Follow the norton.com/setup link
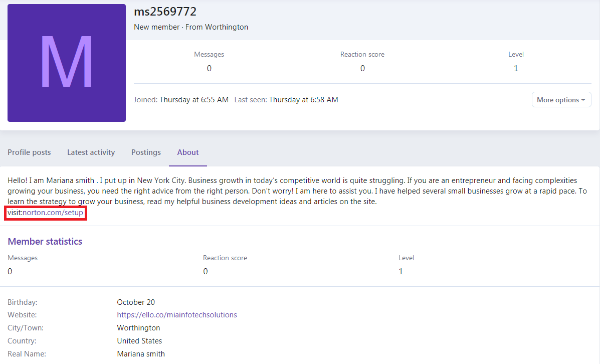The image size is (600, 364). click(53, 213)
